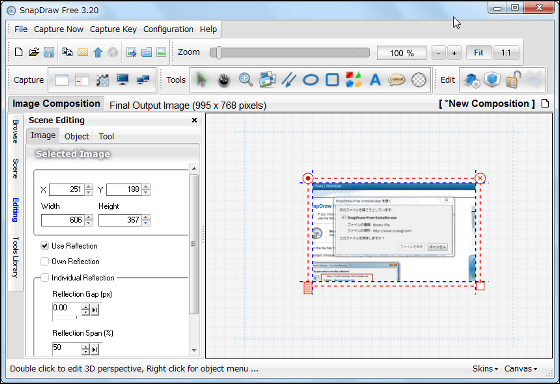Open the Browse side tab
Image resolution: width=560 pixels, height=384 pixels.
pos(15,131)
